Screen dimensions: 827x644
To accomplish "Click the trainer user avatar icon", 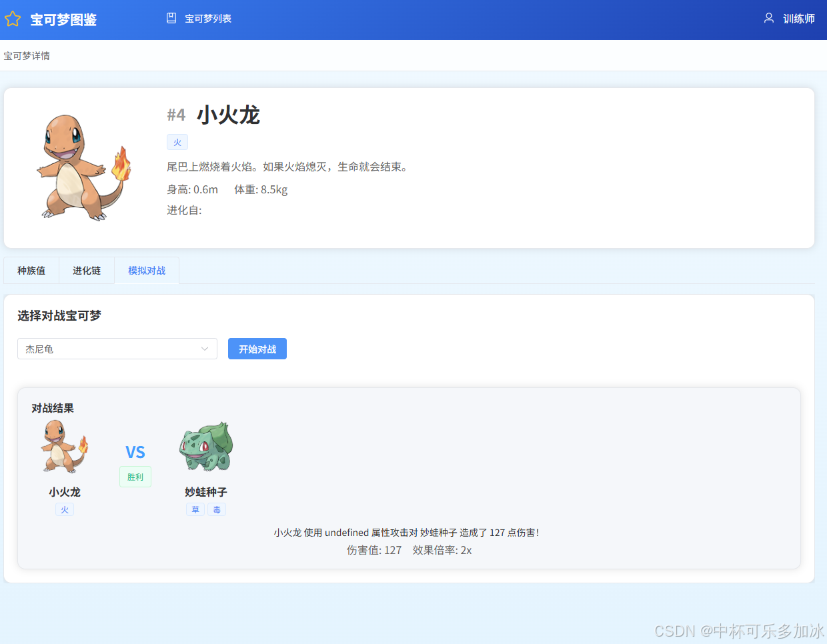I will pos(769,18).
